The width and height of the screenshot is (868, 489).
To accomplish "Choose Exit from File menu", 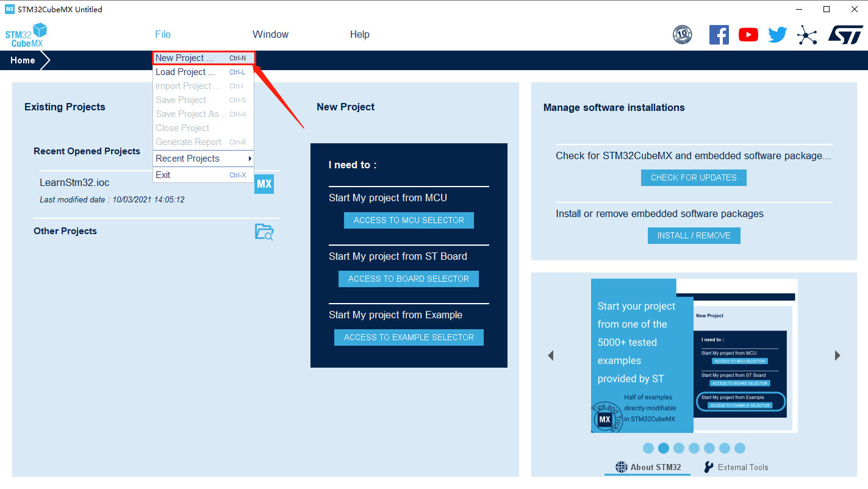I will pos(204,175).
